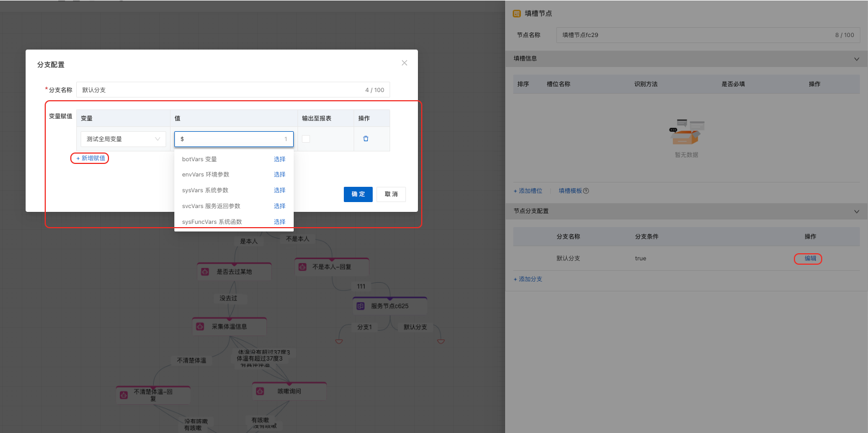This screenshot has height=433, width=868.
Task: Open the help icon next to 填槽模板
Action: 586,191
